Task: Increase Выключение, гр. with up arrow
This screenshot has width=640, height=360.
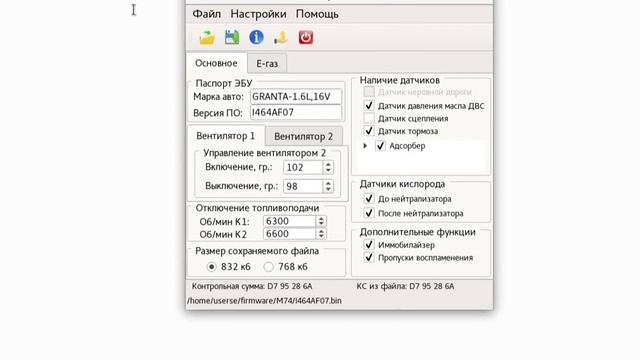Action: [328, 183]
